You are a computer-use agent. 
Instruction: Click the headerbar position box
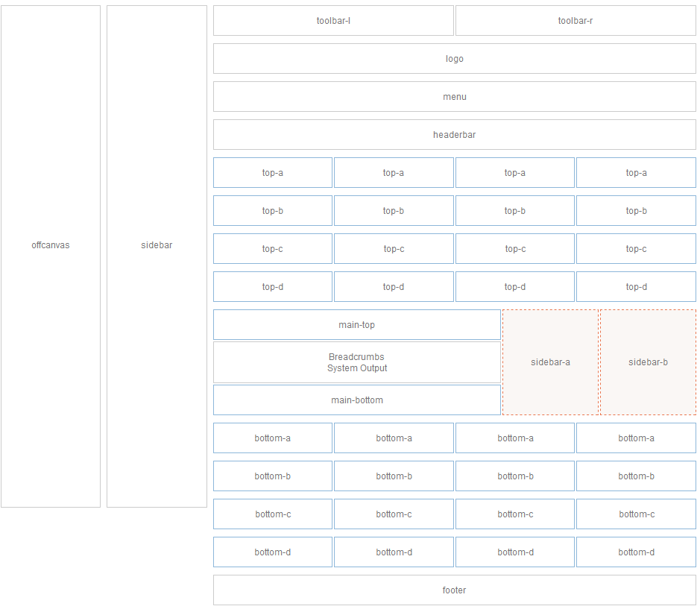(x=454, y=135)
